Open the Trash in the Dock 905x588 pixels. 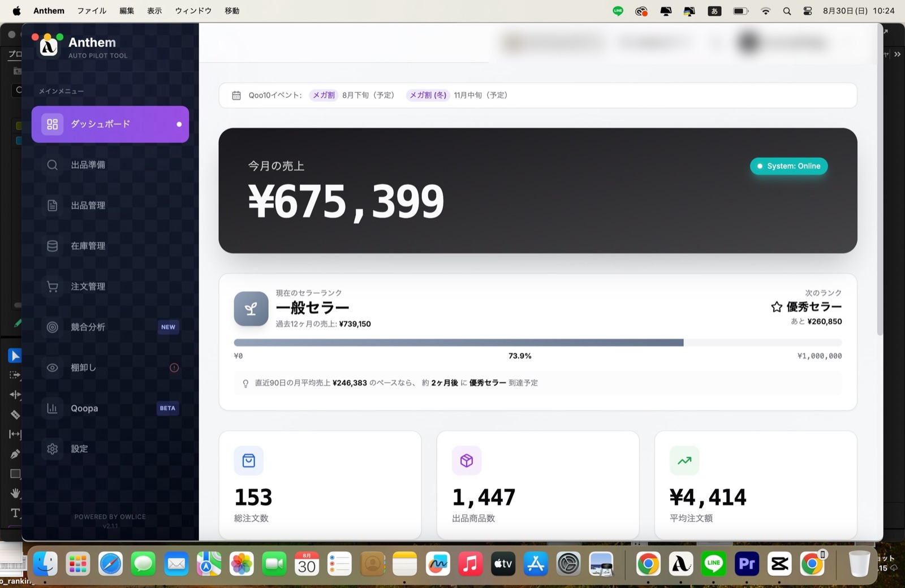click(859, 564)
